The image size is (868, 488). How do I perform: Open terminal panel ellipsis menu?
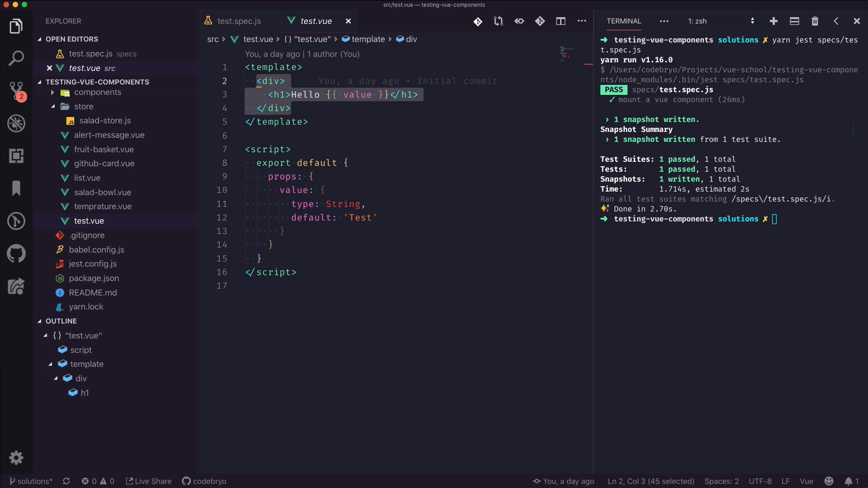click(x=664, y=21)
